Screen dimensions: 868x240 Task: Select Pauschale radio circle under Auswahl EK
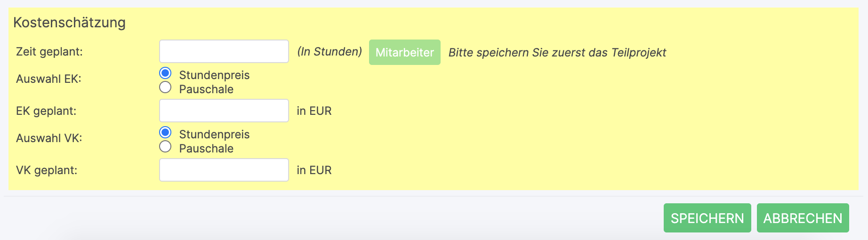(x=165, y=87)
